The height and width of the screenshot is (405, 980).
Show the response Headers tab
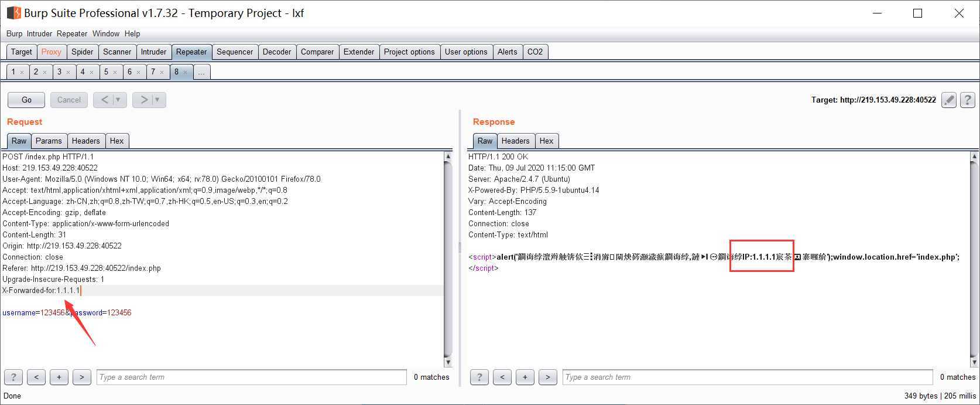coord(516,141)
